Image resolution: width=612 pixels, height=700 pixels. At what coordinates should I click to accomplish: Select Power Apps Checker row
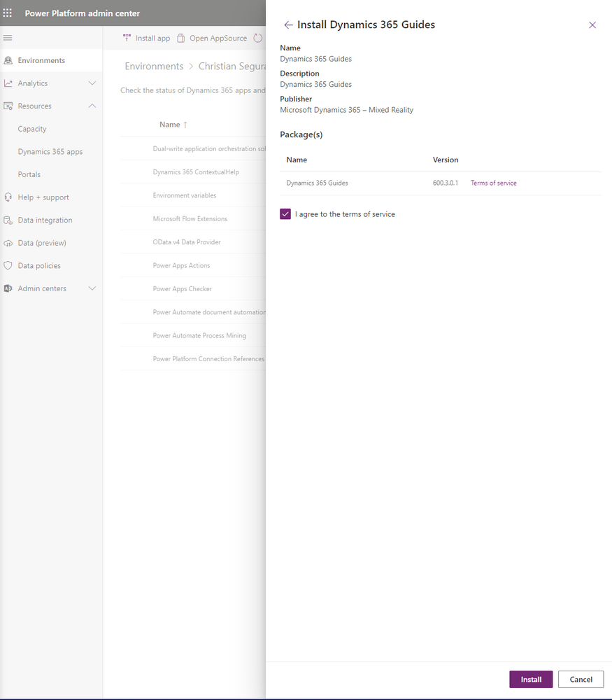point(193,289)
